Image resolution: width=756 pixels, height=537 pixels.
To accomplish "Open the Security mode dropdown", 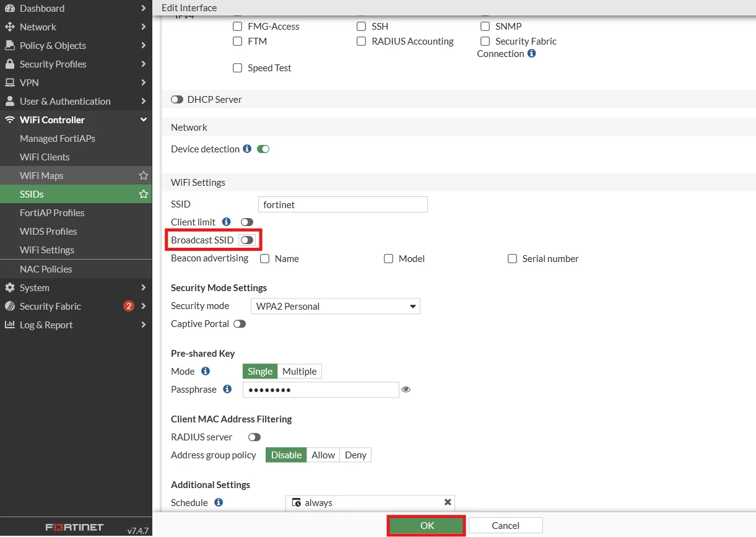I will click(x=336, y=306).
